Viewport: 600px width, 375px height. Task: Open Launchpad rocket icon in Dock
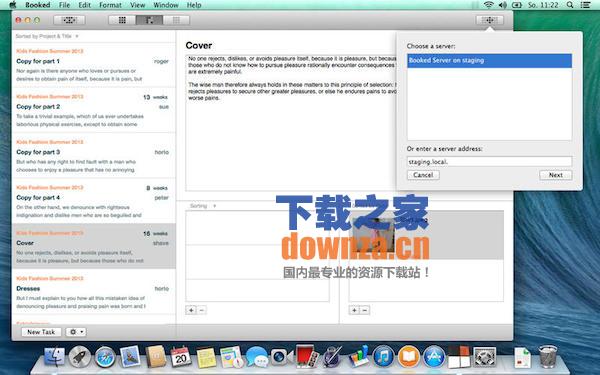pyautogui.click(x=80, y=357)
